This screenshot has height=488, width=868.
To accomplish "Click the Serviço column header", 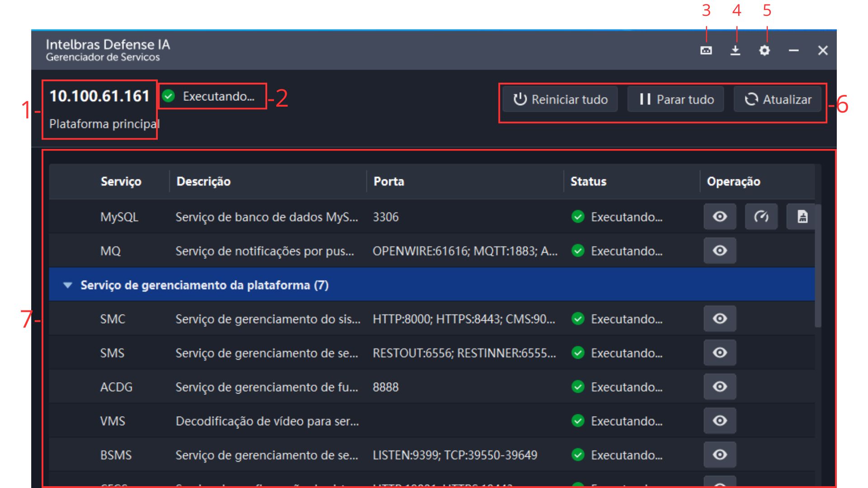I will [x=121, y=182].
